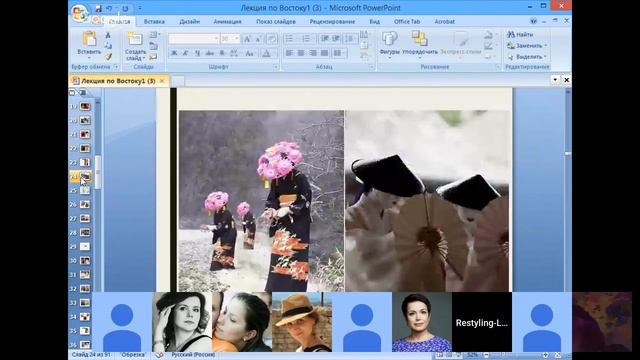Toggle underline (Ч) formatting
Image resolution: width=640 pixels, height=360 pixels.
click(198, 53)
